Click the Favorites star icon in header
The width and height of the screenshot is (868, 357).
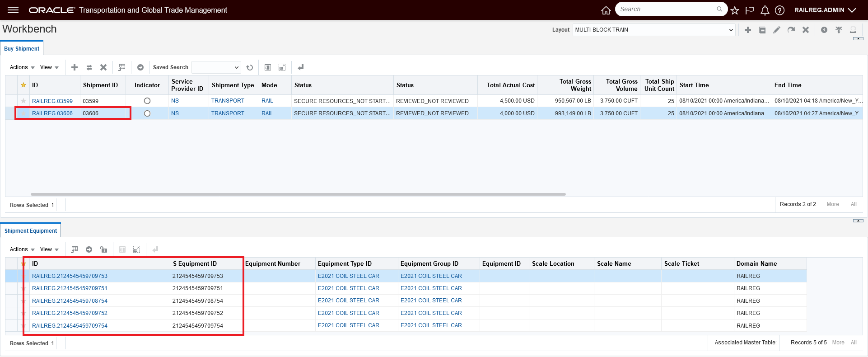(x=735, y=10)
